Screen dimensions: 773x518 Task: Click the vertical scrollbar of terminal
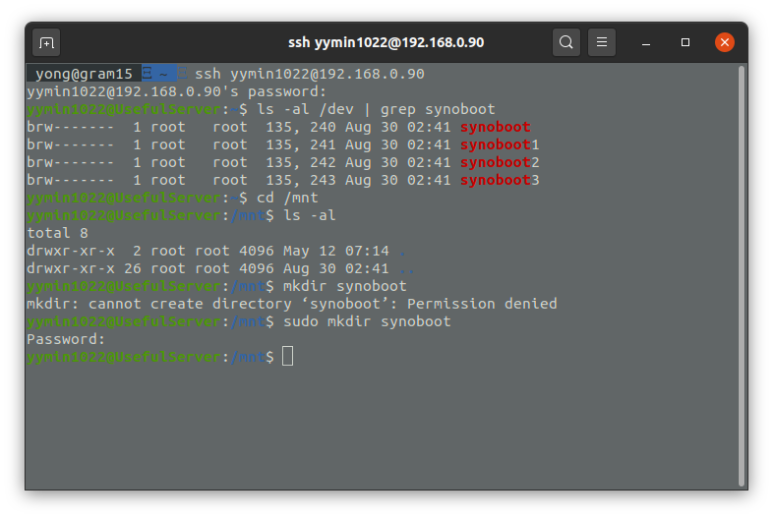coord(741,276)
